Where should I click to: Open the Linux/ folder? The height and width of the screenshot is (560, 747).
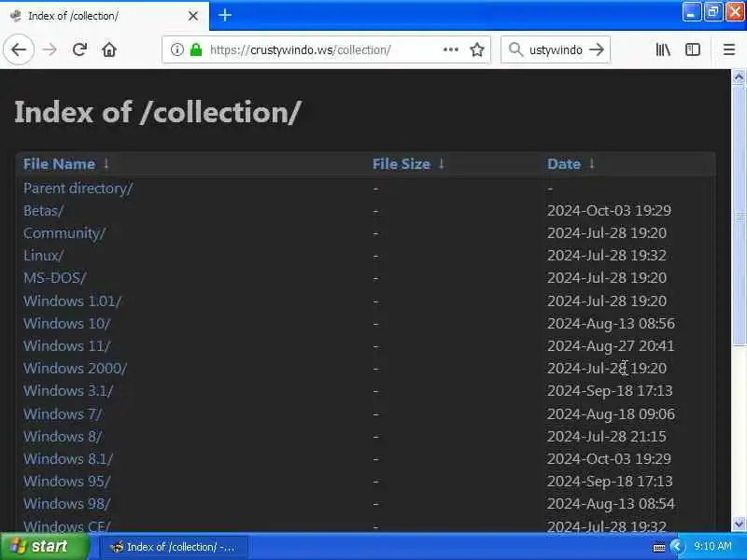pyautogui.click(x=43, y=255)
